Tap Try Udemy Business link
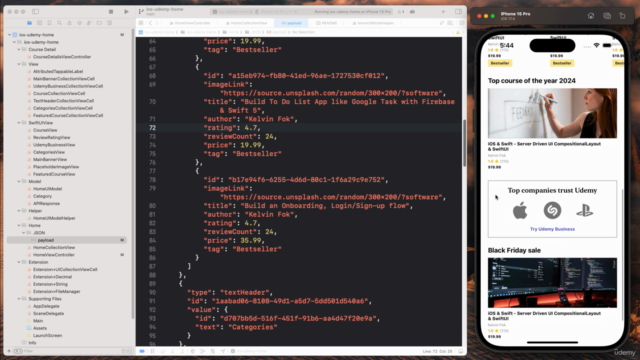 click(552, 229)
